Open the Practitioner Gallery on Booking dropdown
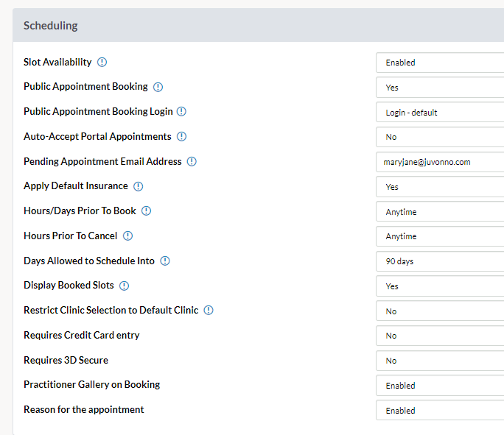Viewport: 504px width, 435px height. click(440, 386)
